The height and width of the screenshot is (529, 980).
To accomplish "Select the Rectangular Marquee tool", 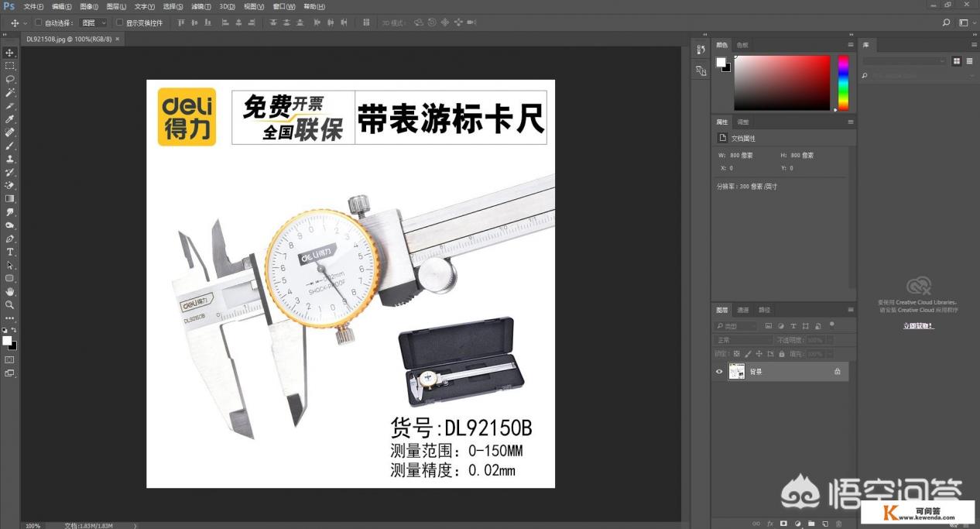I will pyautogui.click(x=10, y=66).
